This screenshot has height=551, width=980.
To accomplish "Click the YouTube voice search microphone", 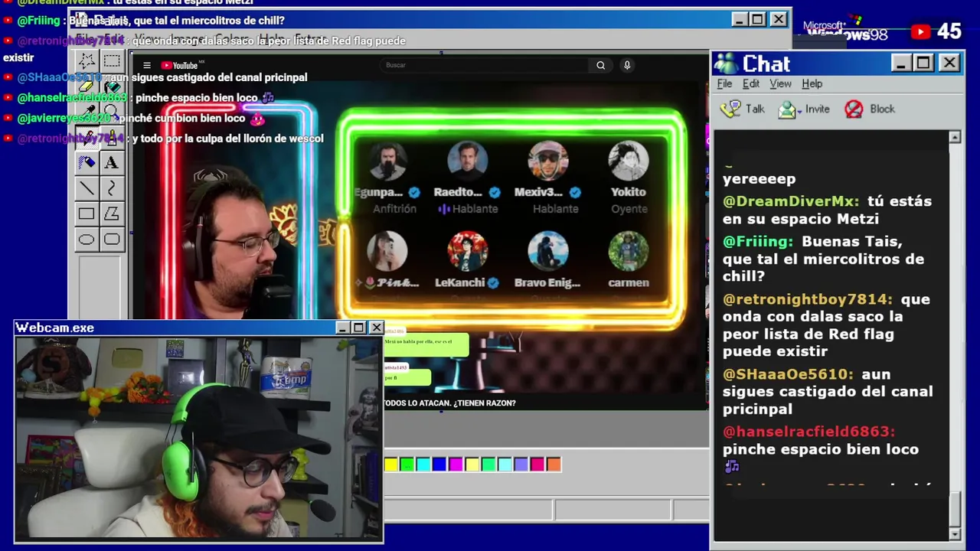I will click(627, 65).
